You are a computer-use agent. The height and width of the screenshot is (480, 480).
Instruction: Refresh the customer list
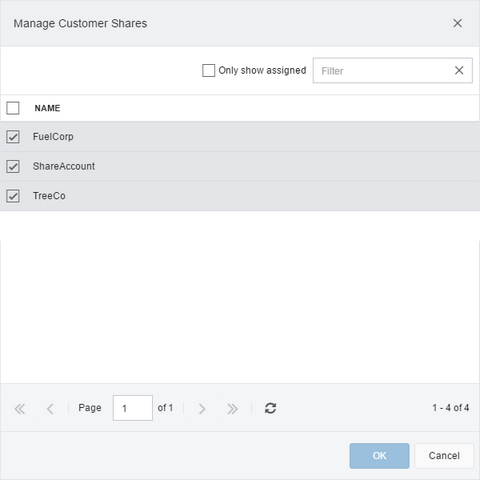pos(270,408)
